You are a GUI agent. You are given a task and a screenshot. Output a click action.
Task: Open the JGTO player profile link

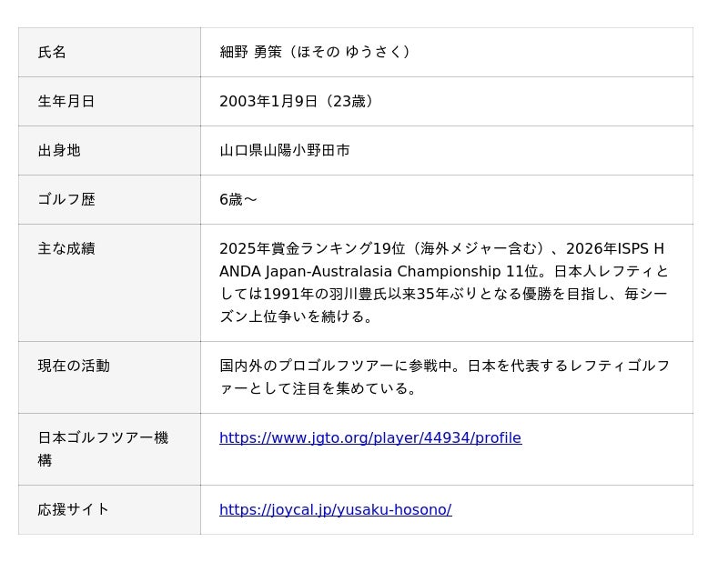point(369,438)
